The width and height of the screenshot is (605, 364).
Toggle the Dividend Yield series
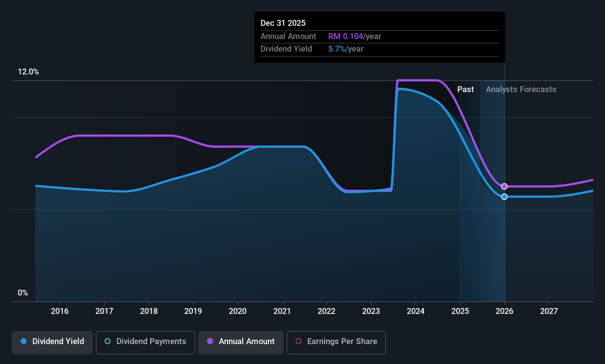52,342
